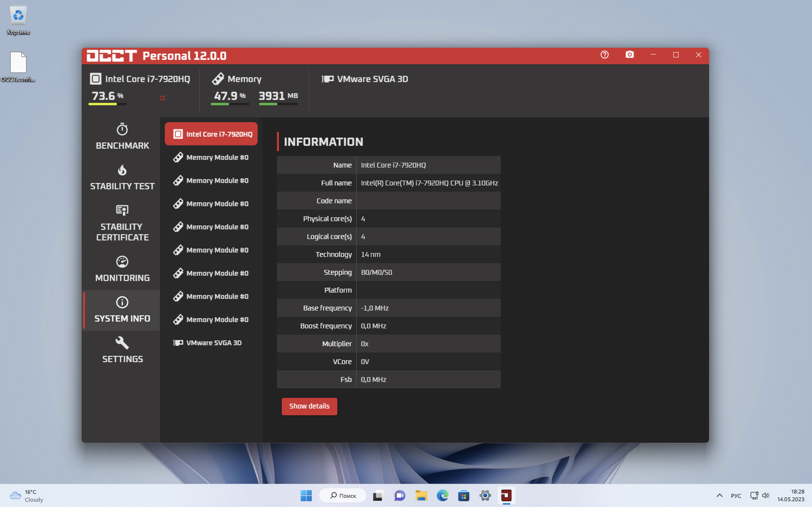Click the OCCT taskbar icon
Image resolution: width=812 pixels, height=507 pixels.
click(x=506, y=496)
